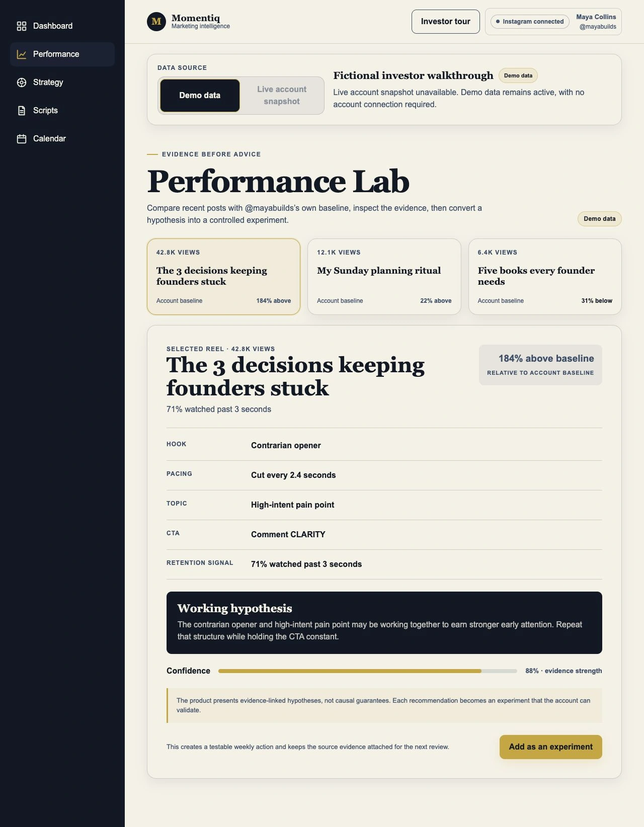Switch to Live account snapshot

pyautogui.click(x=282, y=96)
